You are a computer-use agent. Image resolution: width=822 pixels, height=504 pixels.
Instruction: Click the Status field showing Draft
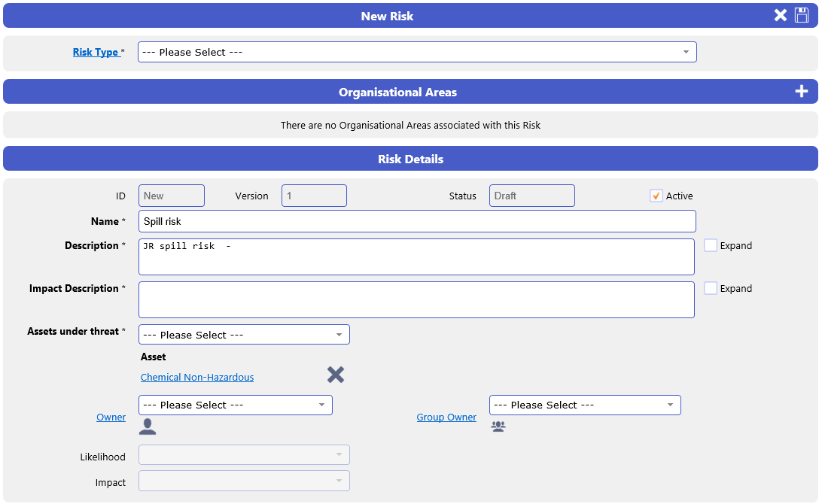click(x=532, y=196)
